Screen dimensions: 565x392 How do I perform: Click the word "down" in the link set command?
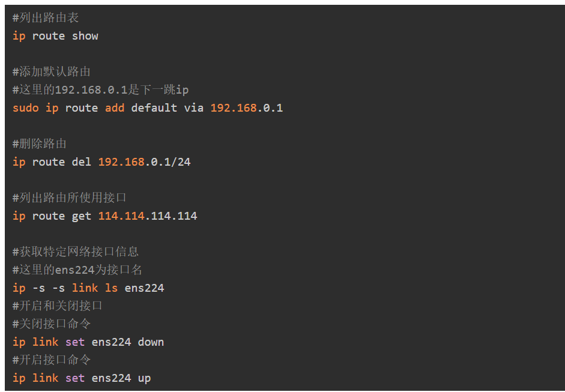point(151,342)
